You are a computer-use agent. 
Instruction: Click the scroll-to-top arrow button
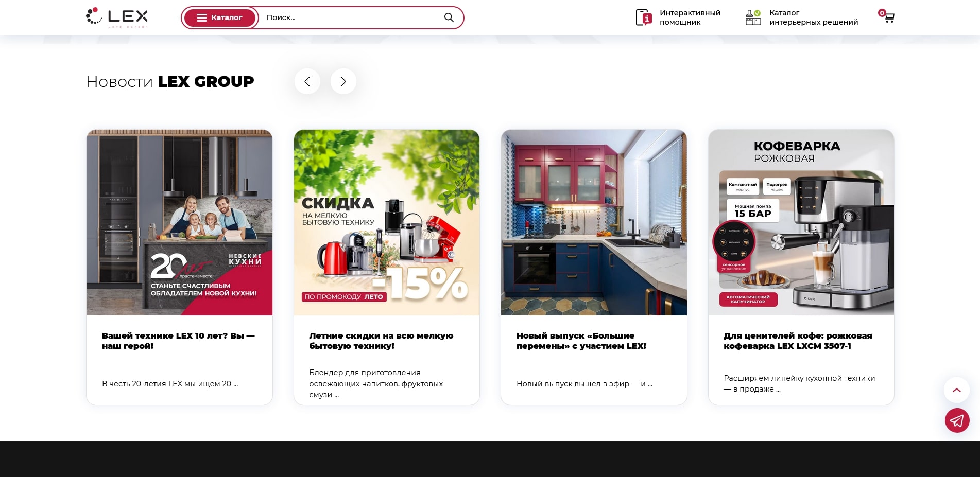pyautogui.click(x=957, y=390)
